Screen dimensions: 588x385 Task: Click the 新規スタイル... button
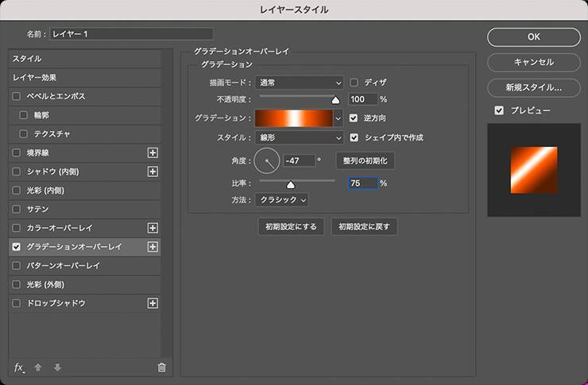click(x=533, y=87)
